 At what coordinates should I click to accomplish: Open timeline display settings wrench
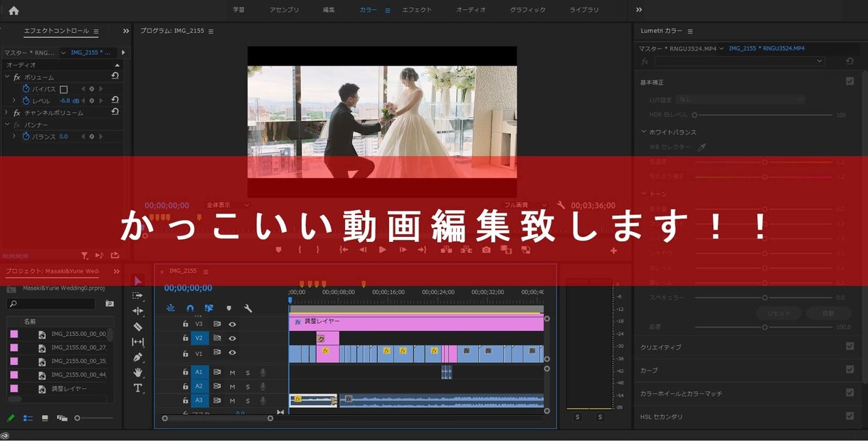[248, 308]
